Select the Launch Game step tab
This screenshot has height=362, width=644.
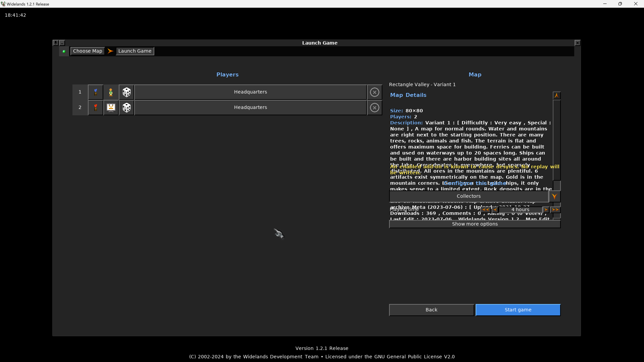pyautogui.click(x=135, y=51)
